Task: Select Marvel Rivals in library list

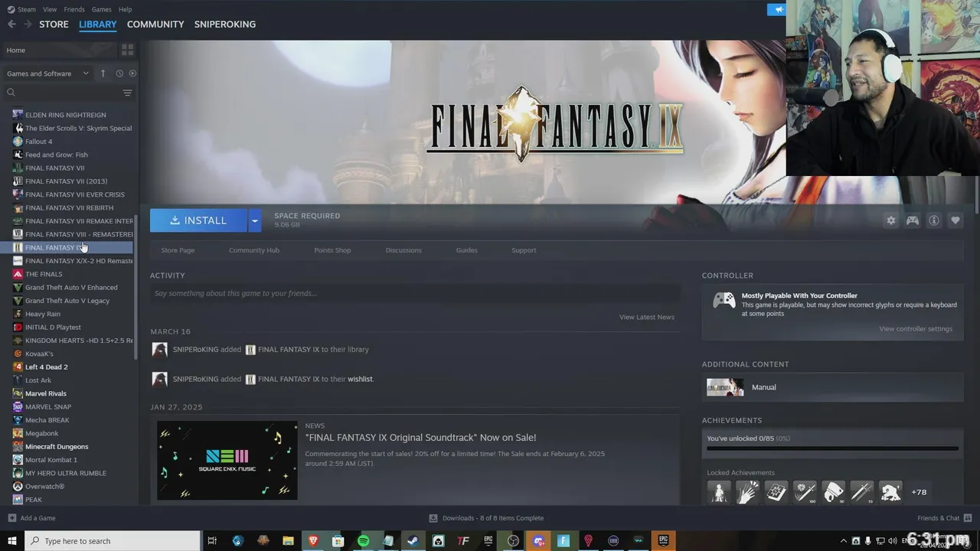Action: [46, 393]
